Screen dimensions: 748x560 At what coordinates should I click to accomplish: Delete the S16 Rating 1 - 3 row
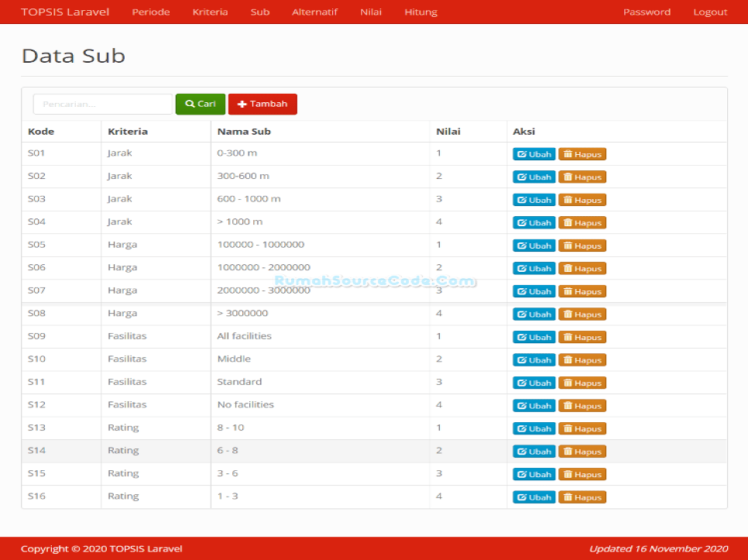click(582, 497)
